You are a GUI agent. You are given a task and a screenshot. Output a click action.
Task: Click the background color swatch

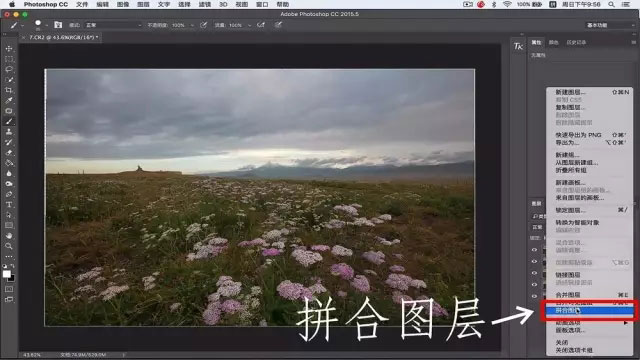pos(11,278)
